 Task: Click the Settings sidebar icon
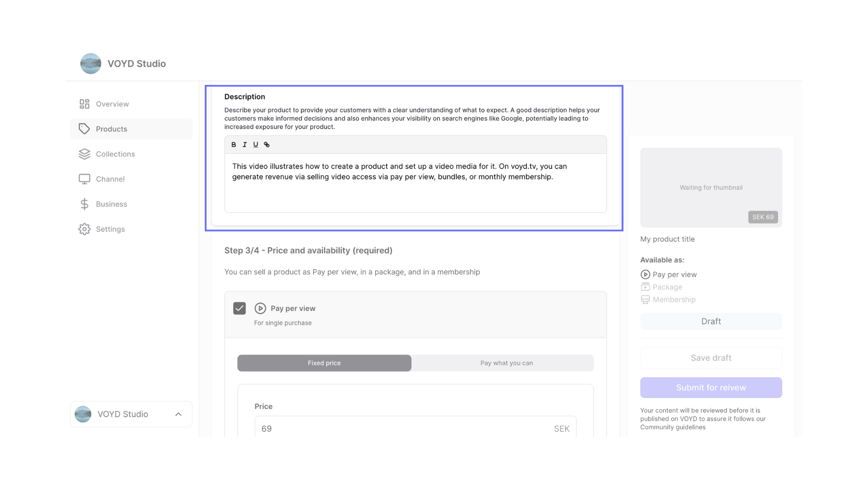[84, 229]
